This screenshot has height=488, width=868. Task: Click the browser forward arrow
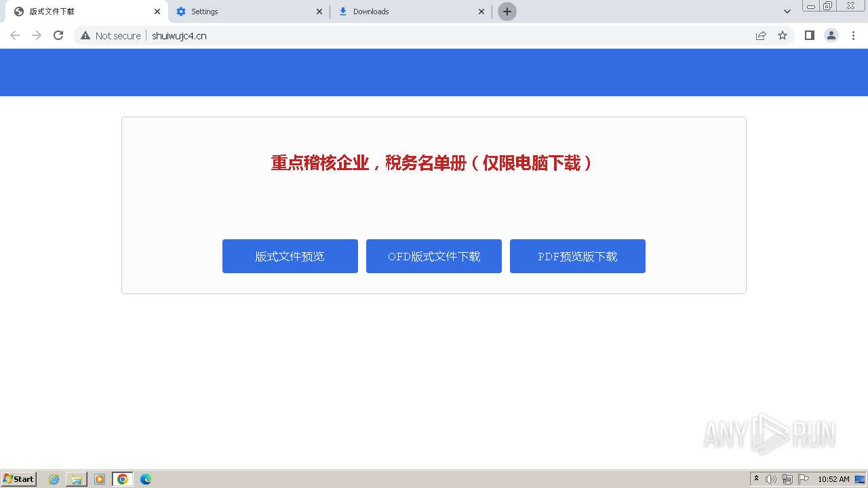pyautogui.click(x=37, y=35)
